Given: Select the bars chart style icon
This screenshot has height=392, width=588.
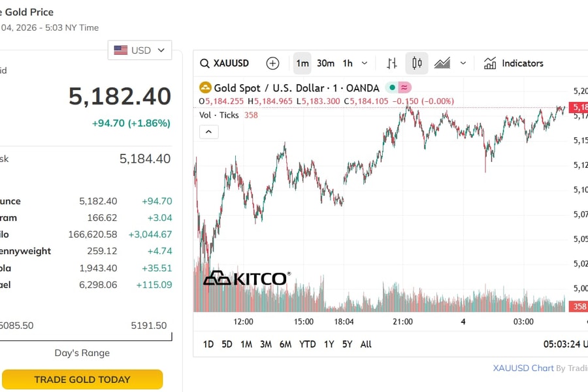Looking at the screenshot, I should point(392,63).
